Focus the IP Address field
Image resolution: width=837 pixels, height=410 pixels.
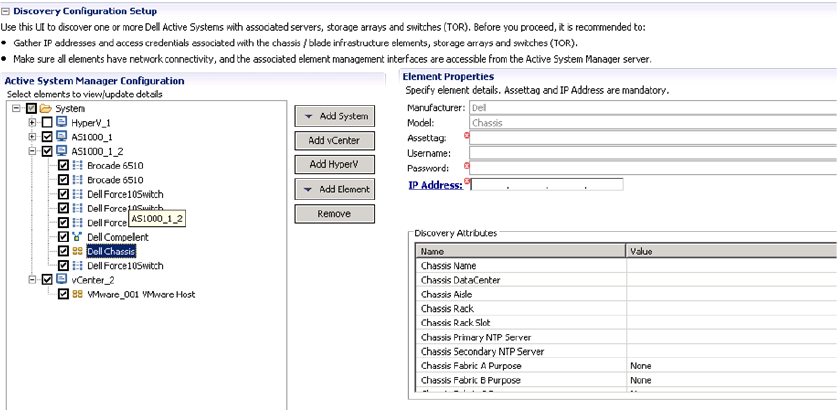[x=547, y=185]
